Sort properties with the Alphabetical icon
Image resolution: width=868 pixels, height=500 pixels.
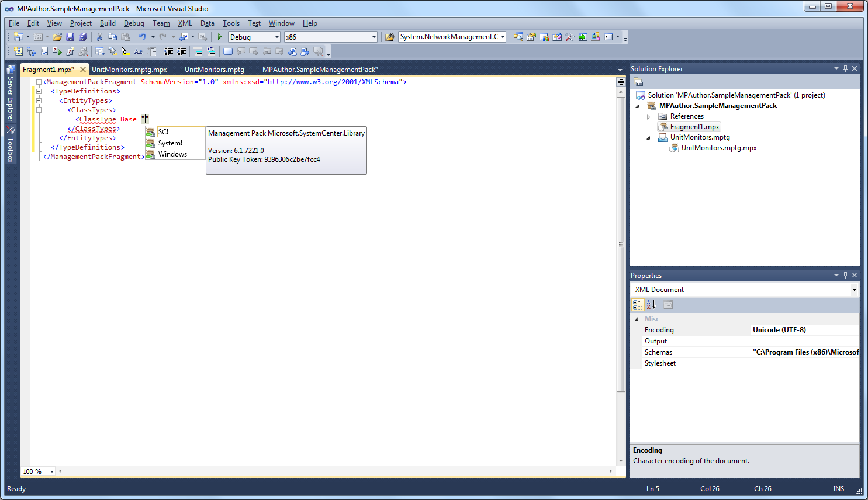pos(651,305)
